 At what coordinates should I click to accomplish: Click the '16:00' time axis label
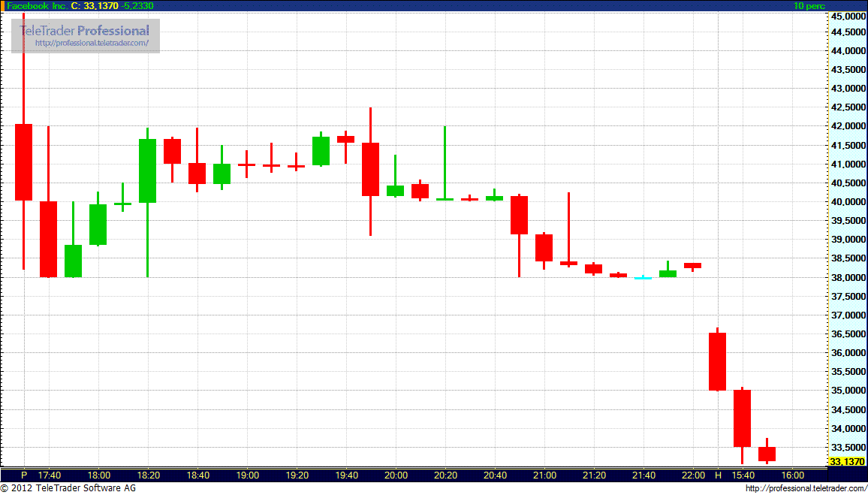[x=792, y=475]
